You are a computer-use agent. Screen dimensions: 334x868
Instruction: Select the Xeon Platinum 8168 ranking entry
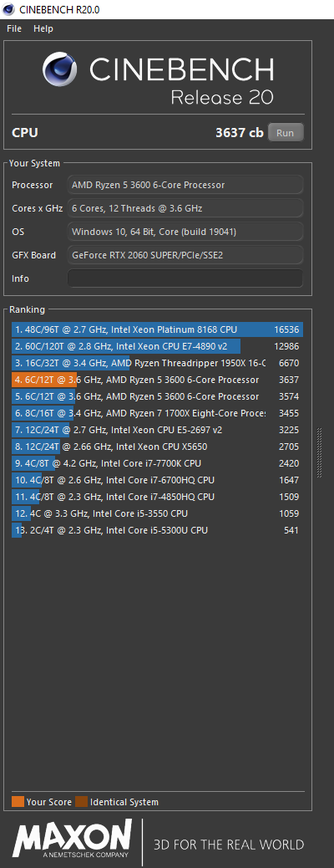157,330
